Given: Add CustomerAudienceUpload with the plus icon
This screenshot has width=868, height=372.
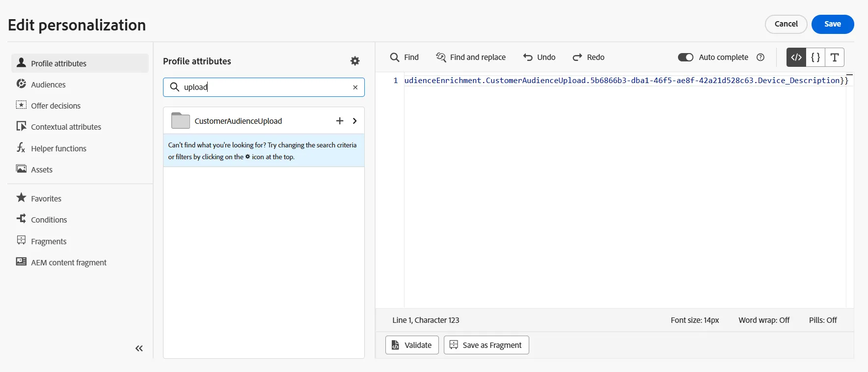Looking at the screenshot, I should 339,121.
